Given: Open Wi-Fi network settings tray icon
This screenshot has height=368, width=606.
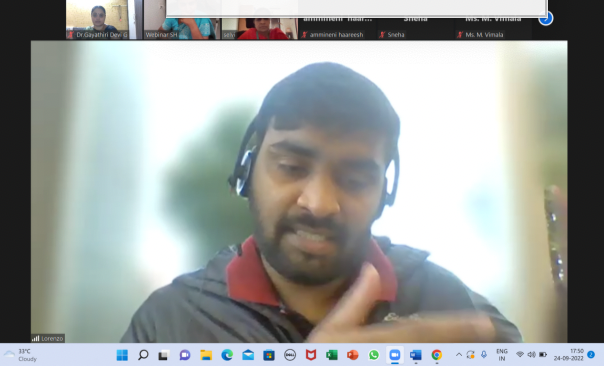Looking at the screenshot, I should 520,355.
